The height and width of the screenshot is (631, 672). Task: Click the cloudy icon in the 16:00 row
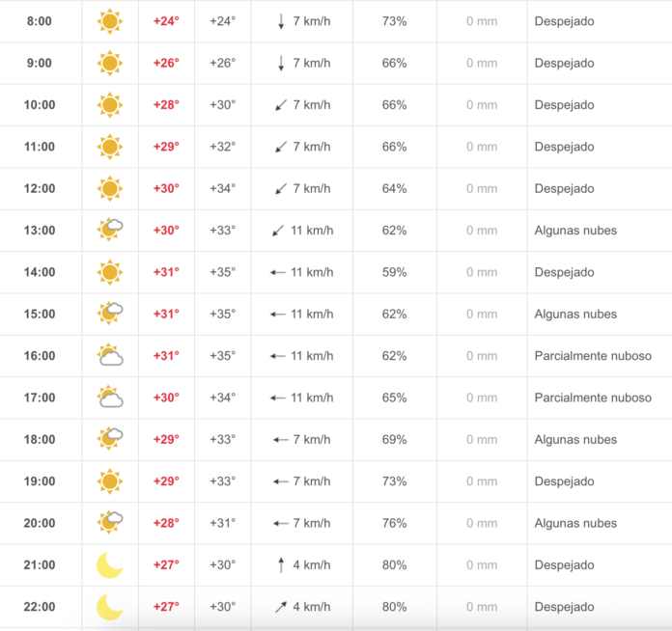coord(110,356)
